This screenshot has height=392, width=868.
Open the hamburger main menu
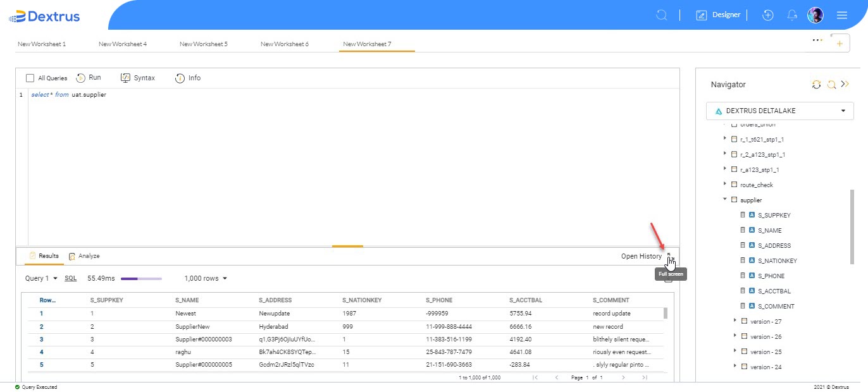point(842,15)
